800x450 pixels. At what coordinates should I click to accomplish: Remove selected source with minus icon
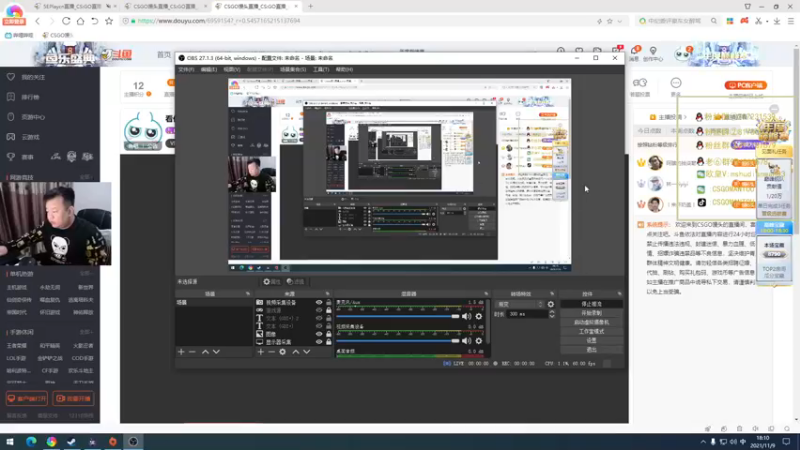[271, 352]
